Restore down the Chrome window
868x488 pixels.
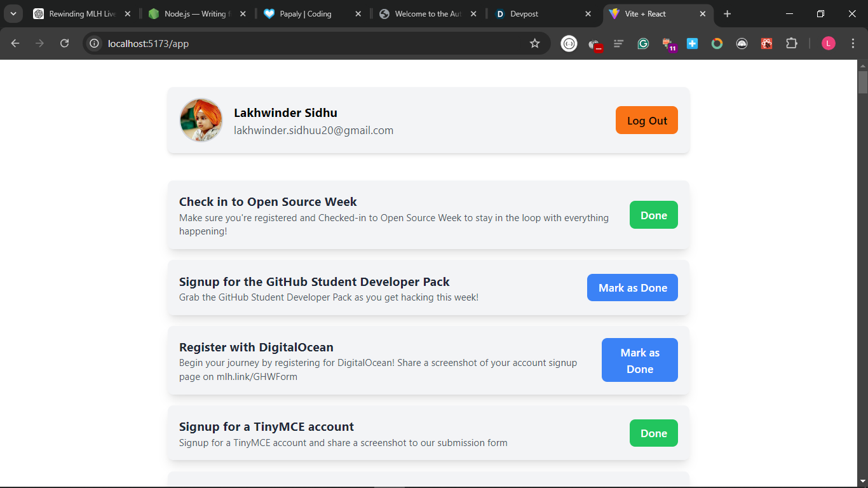tap(821, 14)
